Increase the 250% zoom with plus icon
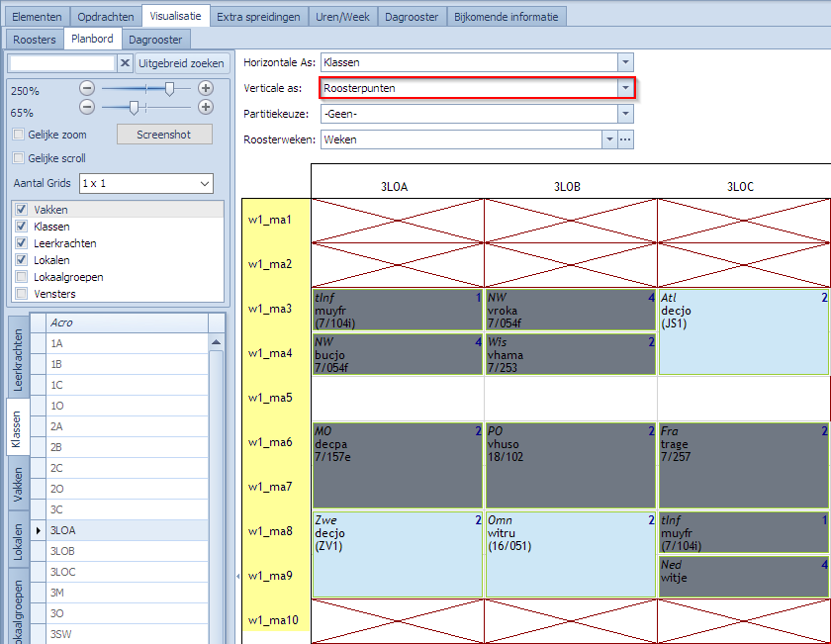Screen dimensions: 831x644 point(206,88)
